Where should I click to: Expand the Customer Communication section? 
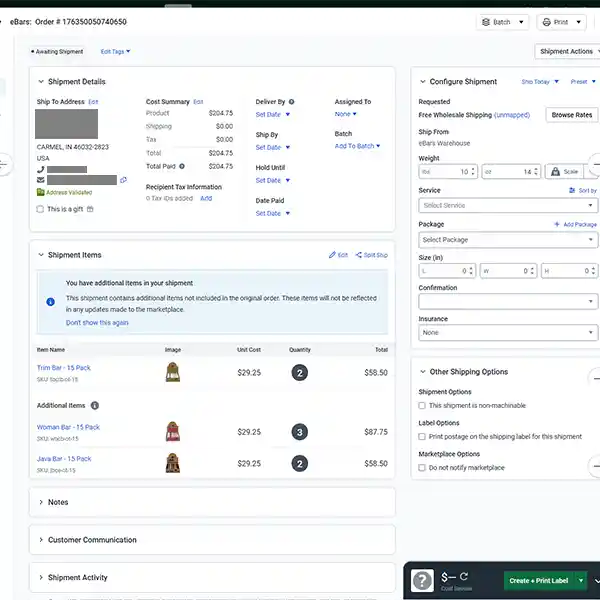[x=41, y=540]
